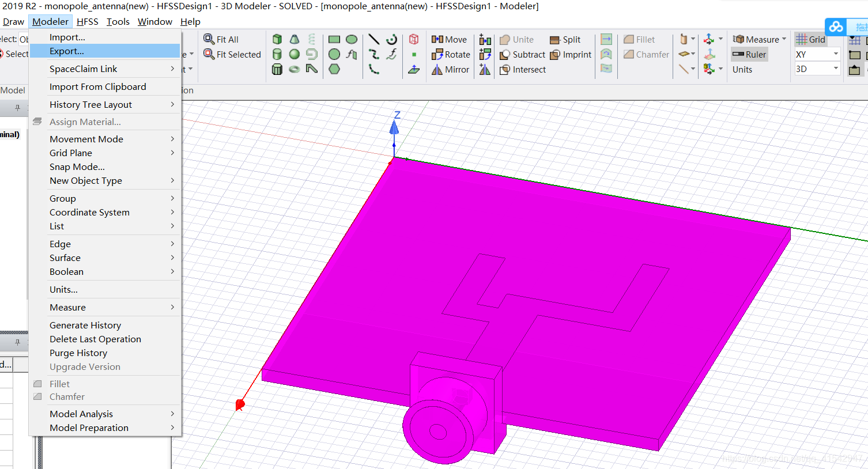This screenshot has height=469, width=868.
Task: Click the Baidu cloud overlay icon
Action: 836,27
